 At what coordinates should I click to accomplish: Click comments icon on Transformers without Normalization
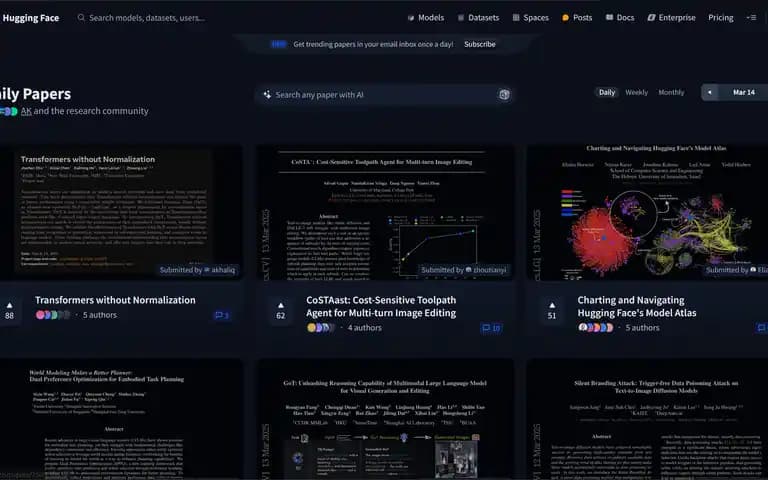point(222,315)
